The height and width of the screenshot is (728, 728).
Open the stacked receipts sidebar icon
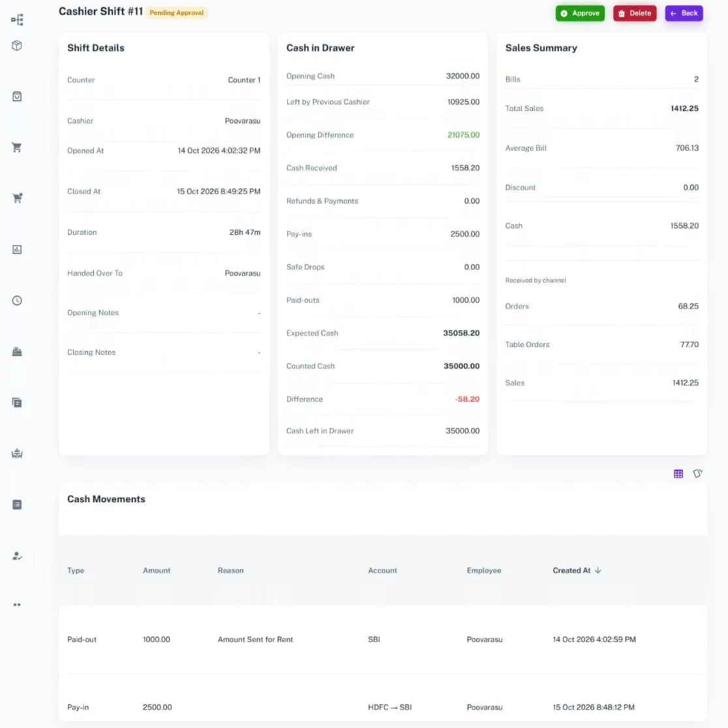tap(17, 402)
